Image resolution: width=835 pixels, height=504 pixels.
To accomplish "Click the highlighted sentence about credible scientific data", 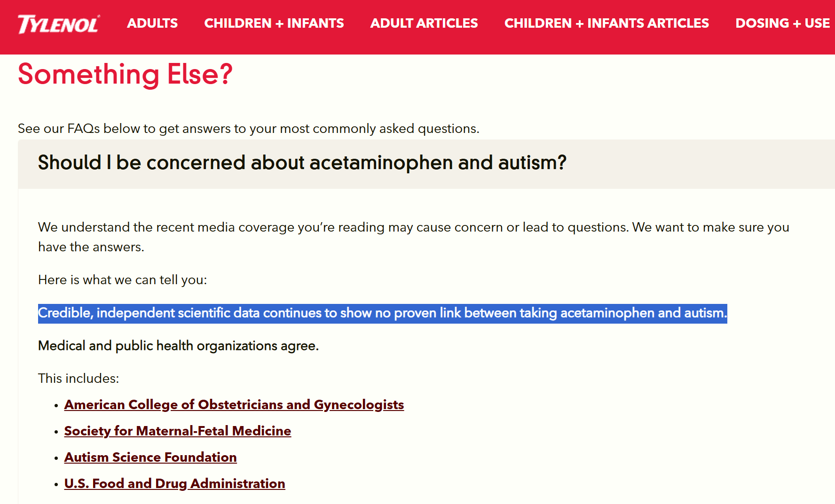I will [x=382, y=313].
